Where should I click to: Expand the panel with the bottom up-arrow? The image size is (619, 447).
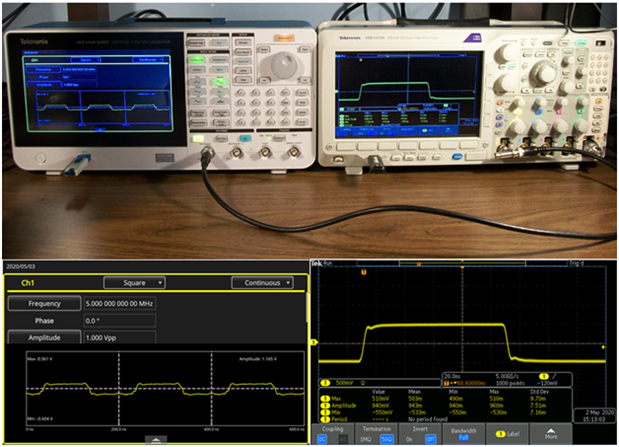point(156,439)
